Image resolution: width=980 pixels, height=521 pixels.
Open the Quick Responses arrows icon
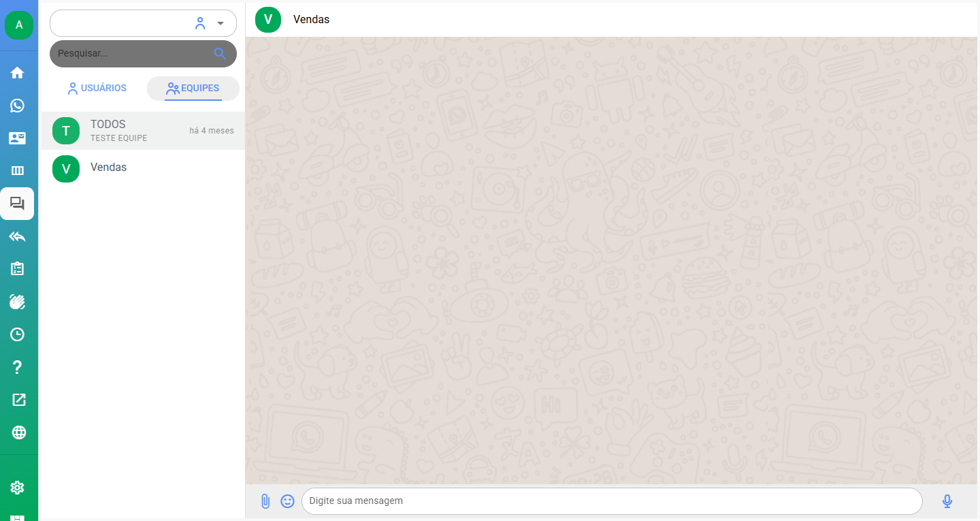tap(18, 236)
